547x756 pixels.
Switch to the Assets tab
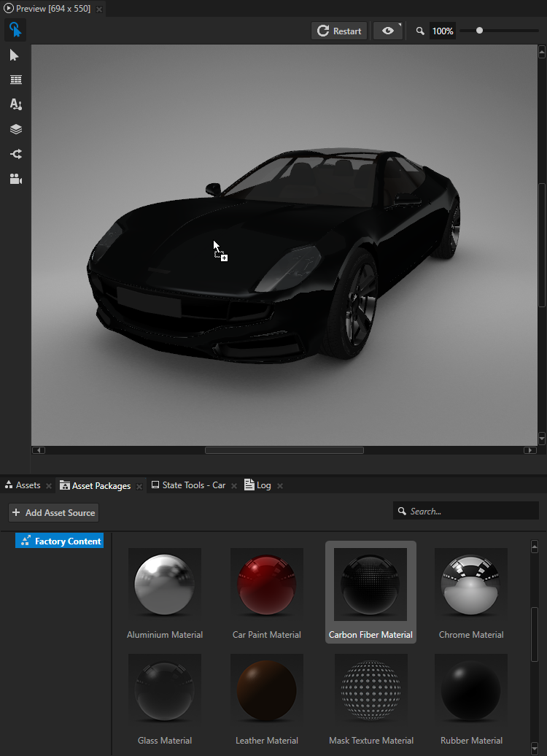tap(23, 485)
